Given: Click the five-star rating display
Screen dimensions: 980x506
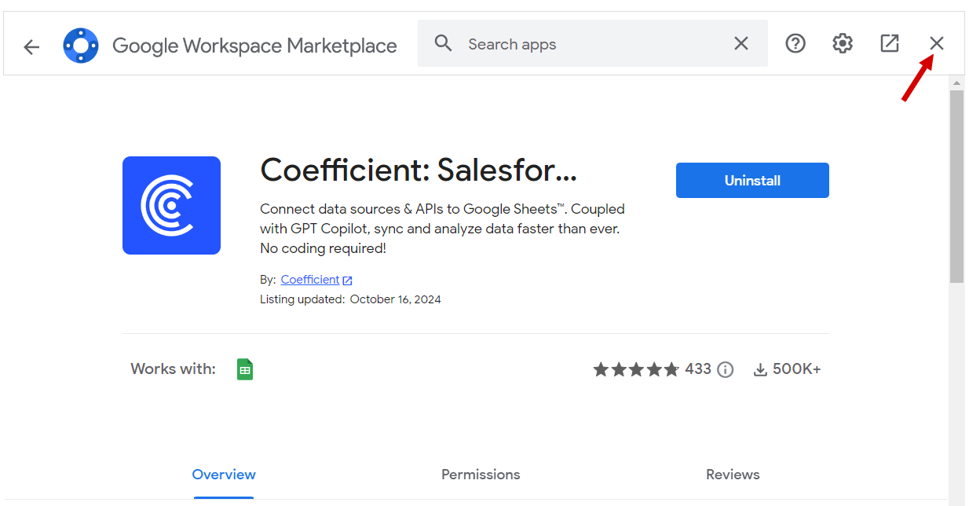Looking at the screenshot, I should point(636,369).
